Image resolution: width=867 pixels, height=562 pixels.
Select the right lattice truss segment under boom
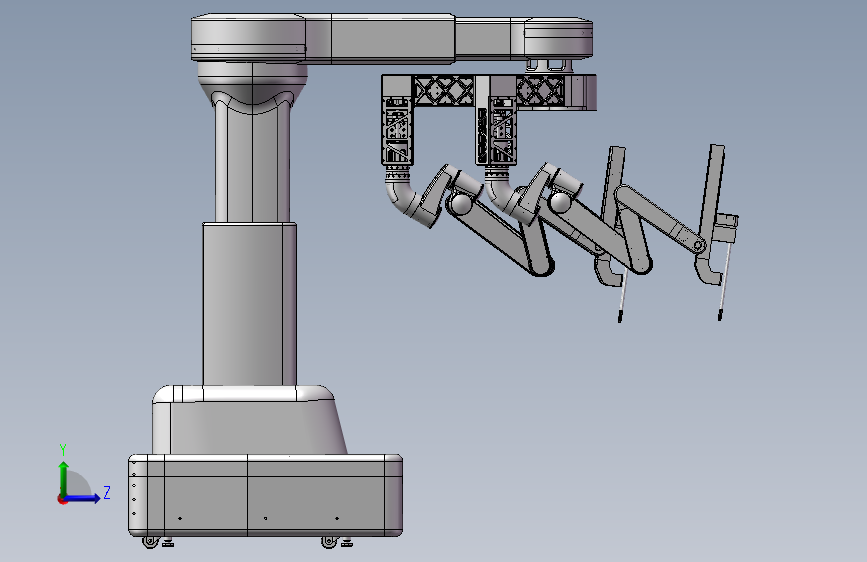click(540, 90)
